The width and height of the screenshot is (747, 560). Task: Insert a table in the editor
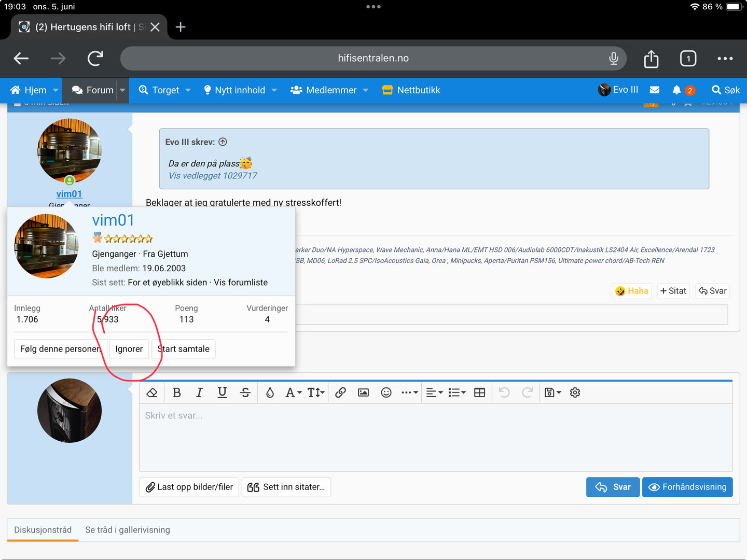480,393
